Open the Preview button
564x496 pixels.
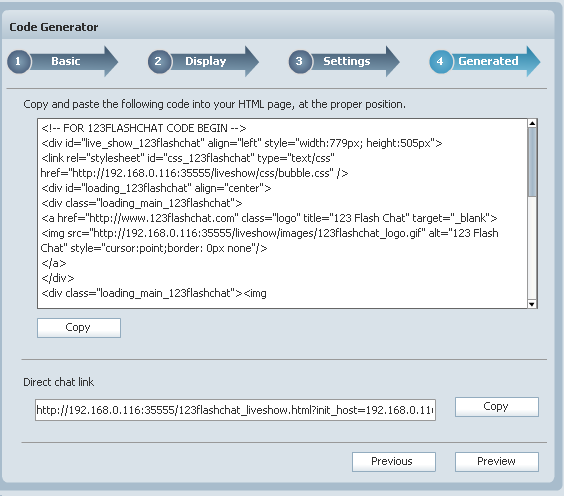497,462
